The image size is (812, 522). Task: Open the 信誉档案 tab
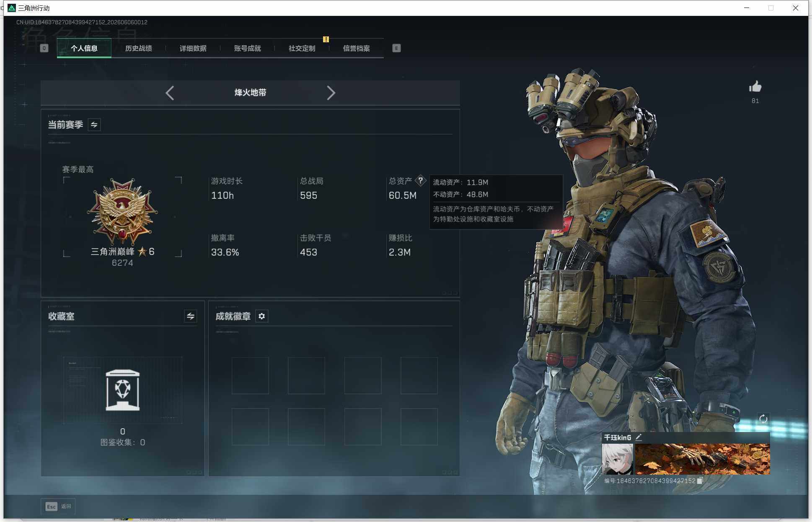[x=357, y=48]
